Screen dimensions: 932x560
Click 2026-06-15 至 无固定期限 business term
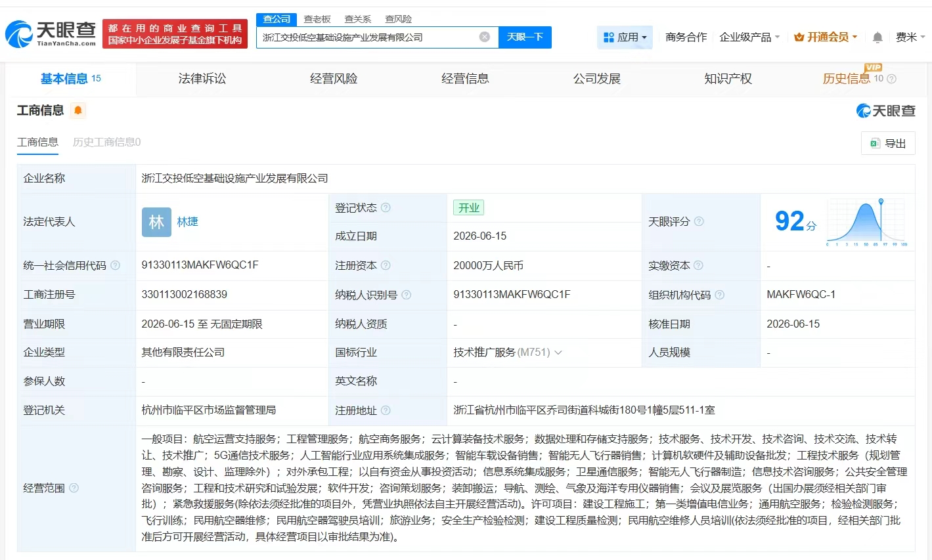pos(202,324)
